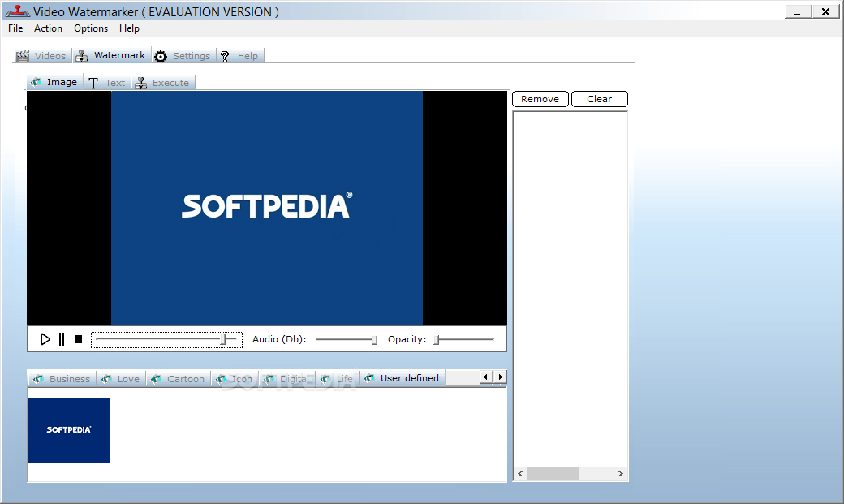Screen dimensions: 844x504
Task: Play the video preview
Action: click(x=45, y=339)
